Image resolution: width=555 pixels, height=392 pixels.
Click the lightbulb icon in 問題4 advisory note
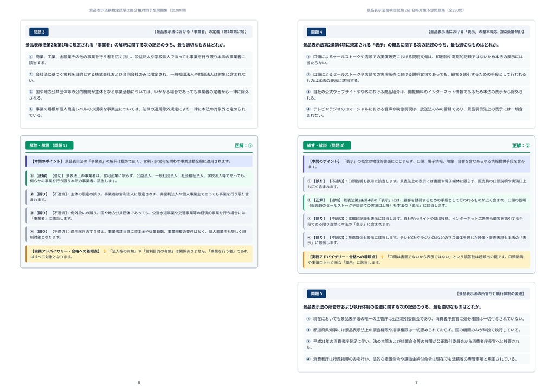[382, 257]
